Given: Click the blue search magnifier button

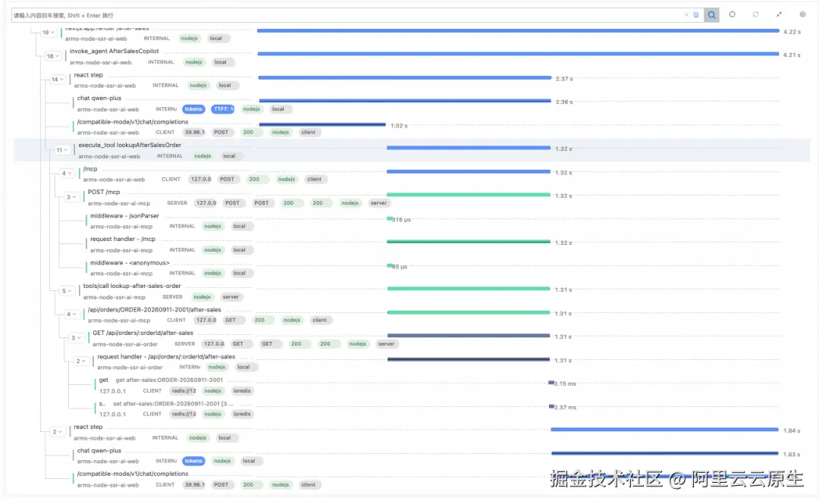Looking at the screenshot, I should pyautogui.click(x=711, y=15).
